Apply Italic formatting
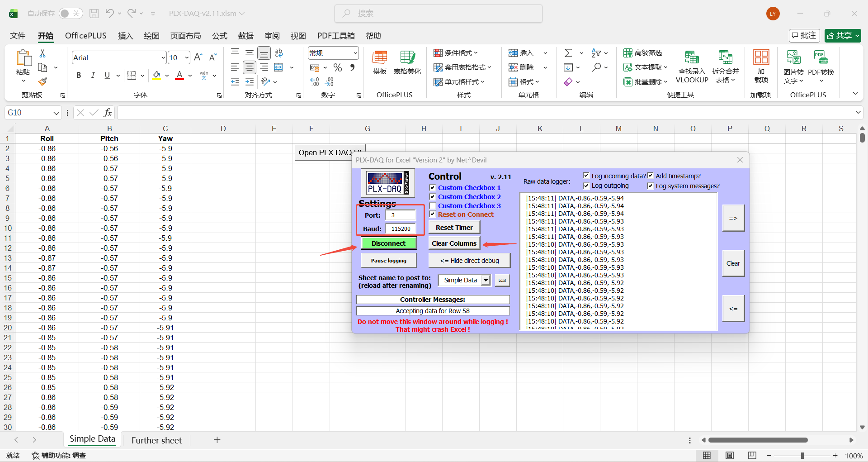 [93, 75]
